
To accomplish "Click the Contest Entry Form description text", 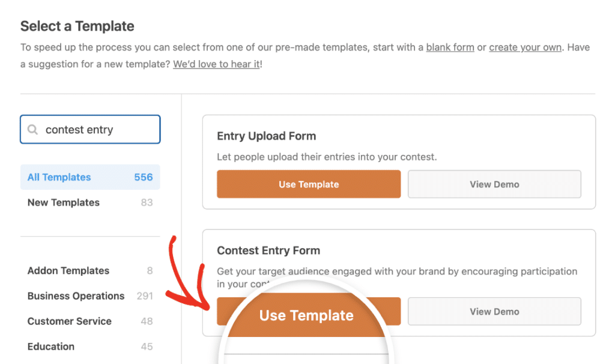I will [396, 271].
